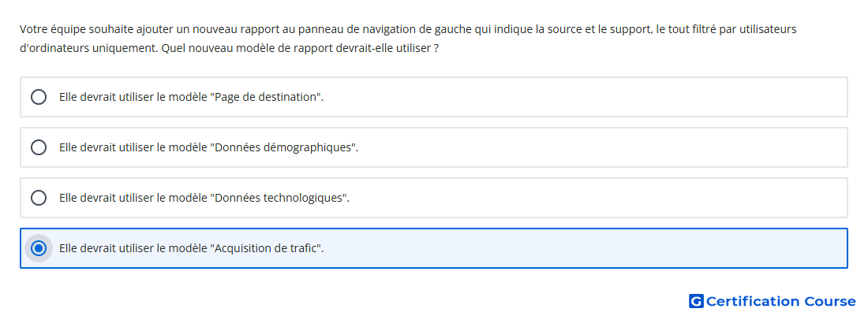Click empty space in the "Données technologiques" card

598,198
